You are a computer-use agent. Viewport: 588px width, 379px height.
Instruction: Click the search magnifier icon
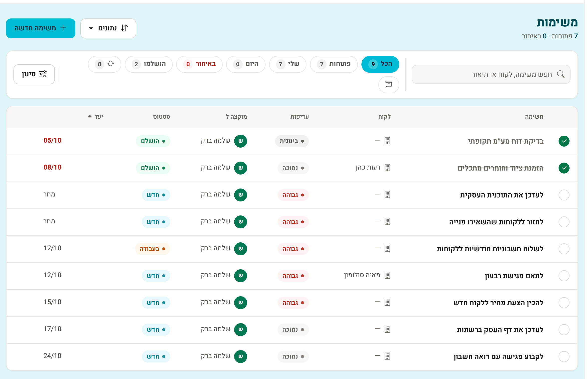click(561, 74)
